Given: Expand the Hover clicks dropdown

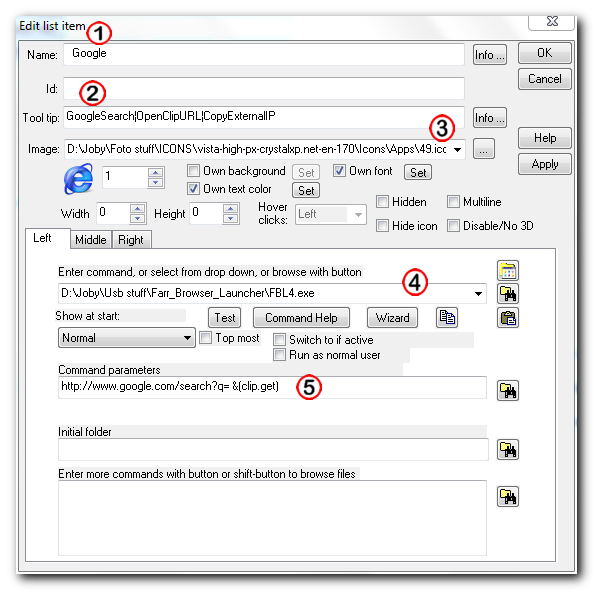Looking at the screenshot, I should (x=358, y=215).
